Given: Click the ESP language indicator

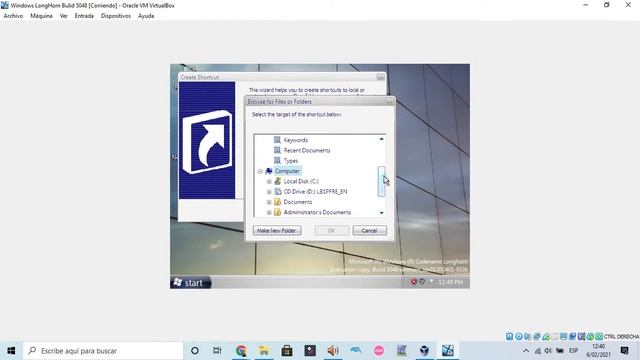Looking at the screenshot, I should click(573, 351).
